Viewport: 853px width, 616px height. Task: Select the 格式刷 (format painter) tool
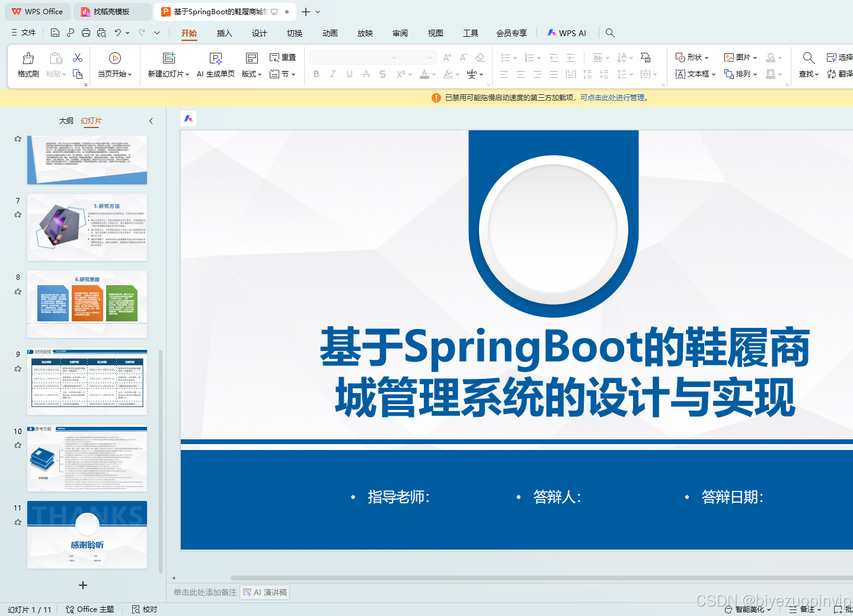(27, 65)
